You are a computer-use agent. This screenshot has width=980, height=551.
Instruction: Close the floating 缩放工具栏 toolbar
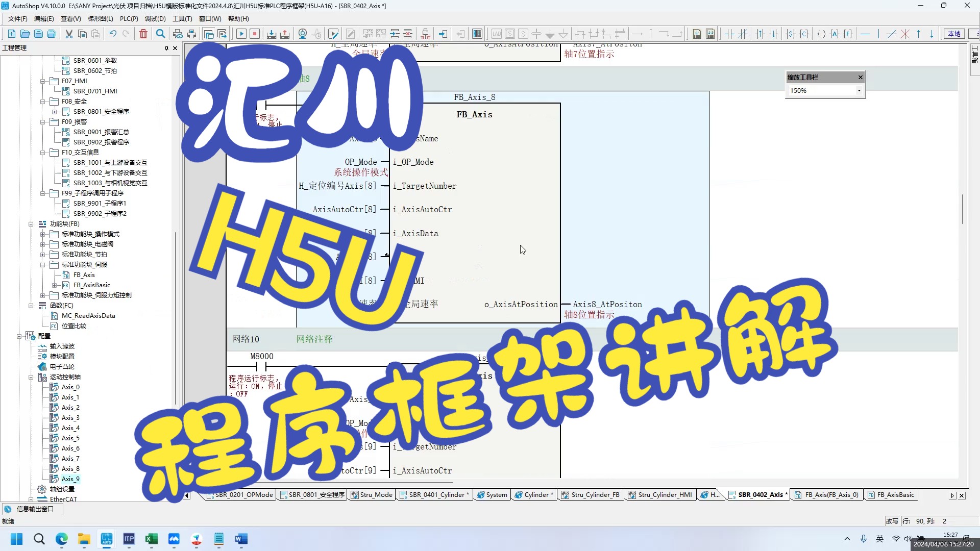(861, 77)
